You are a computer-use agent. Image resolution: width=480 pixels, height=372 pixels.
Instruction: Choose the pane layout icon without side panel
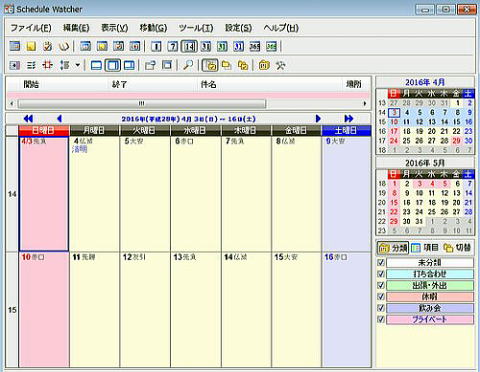[96, 65]
